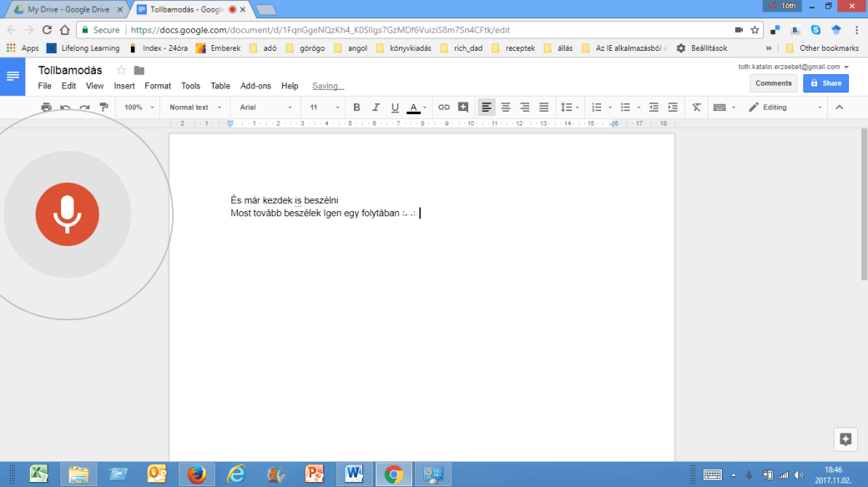Click the red voice typing microphone button
Viewport: 868px width, 487px height.
tap(67, 214)
